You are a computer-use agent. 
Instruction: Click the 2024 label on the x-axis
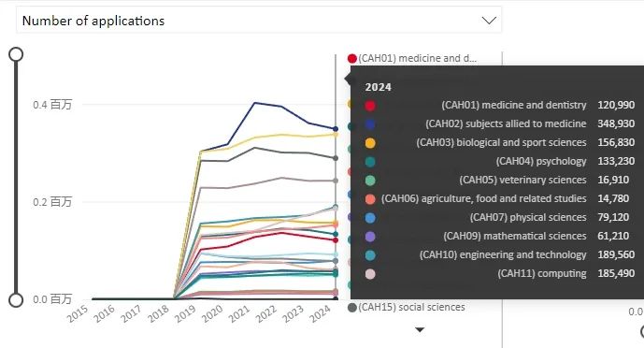click(x=321, y=314)
